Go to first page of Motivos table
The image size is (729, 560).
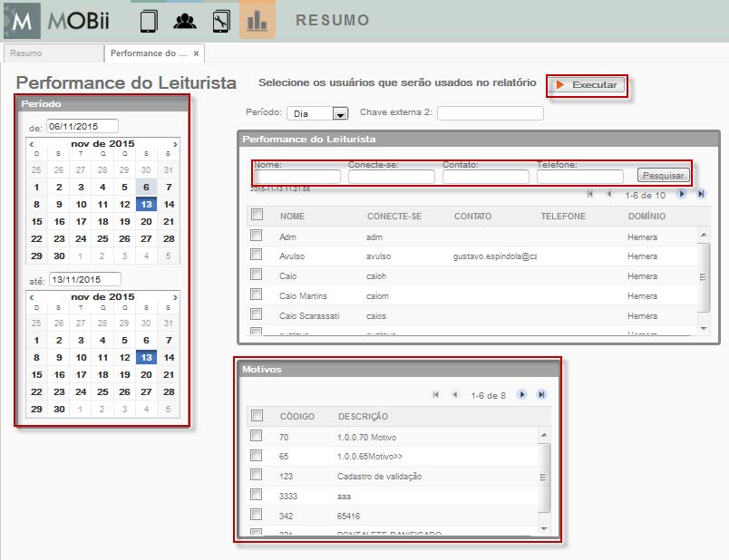tap(435, 394)
